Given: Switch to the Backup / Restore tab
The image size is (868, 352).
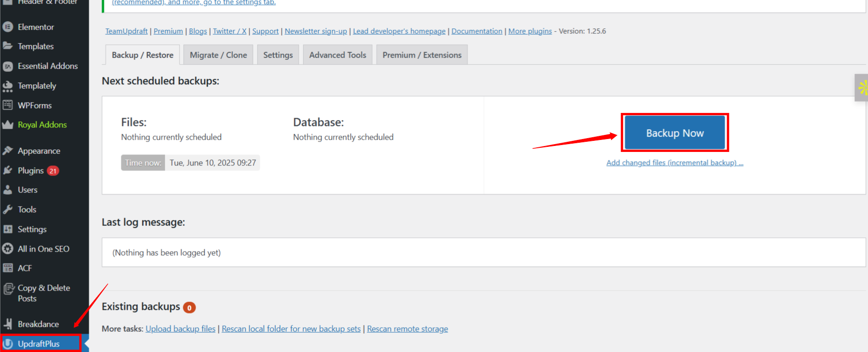Looking at the screenshot, I should coord(143,55).
